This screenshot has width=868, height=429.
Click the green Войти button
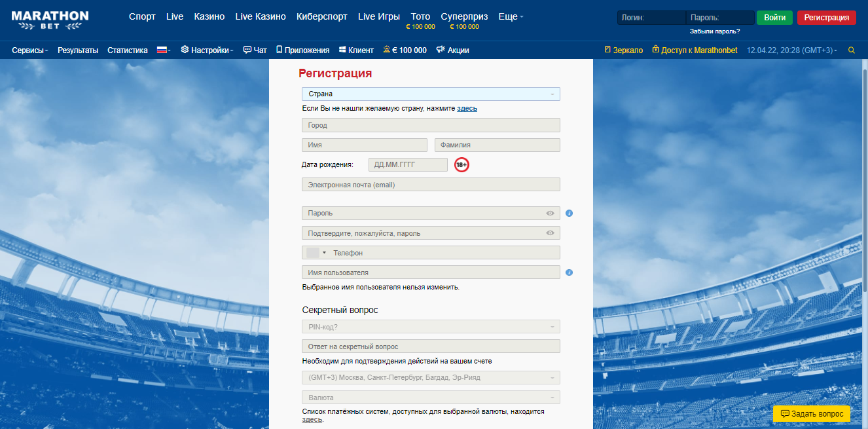click(774, 18)
